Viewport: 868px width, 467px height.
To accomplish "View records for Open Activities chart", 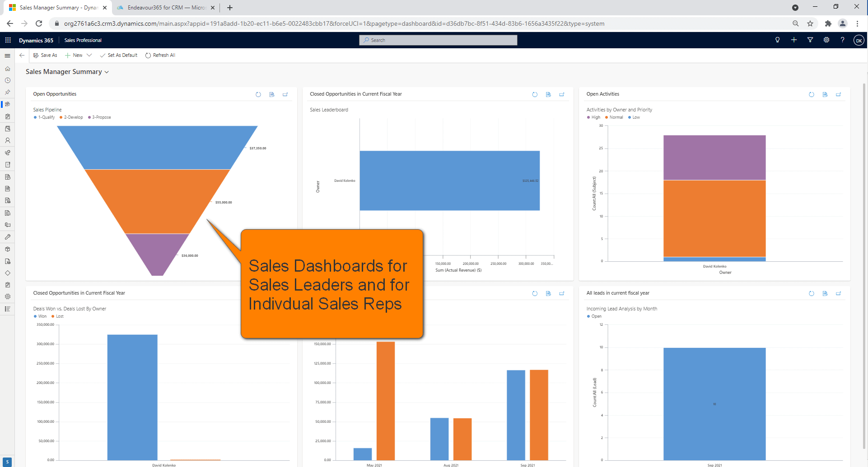I will (825, 94).
